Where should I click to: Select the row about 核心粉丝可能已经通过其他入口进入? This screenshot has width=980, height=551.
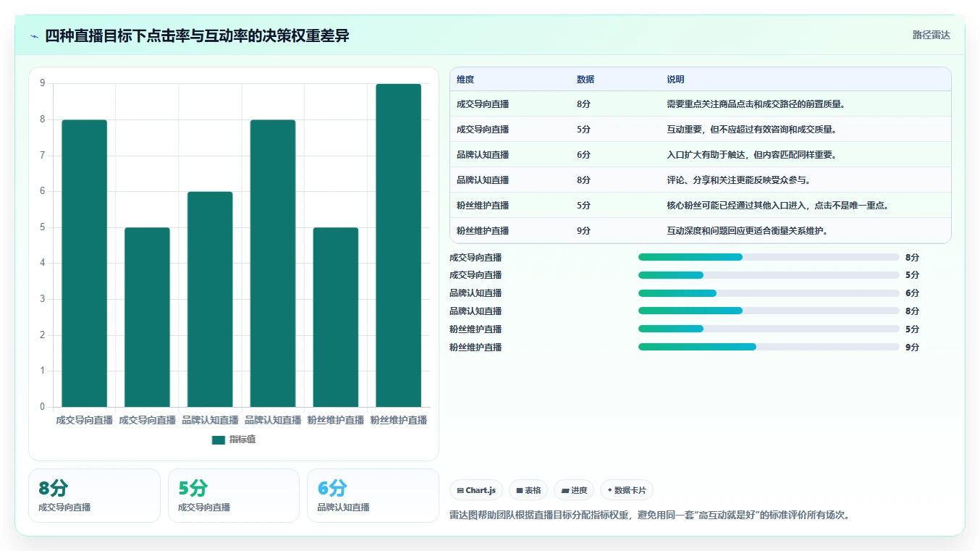pyautogui.click(x=700, y=206)
